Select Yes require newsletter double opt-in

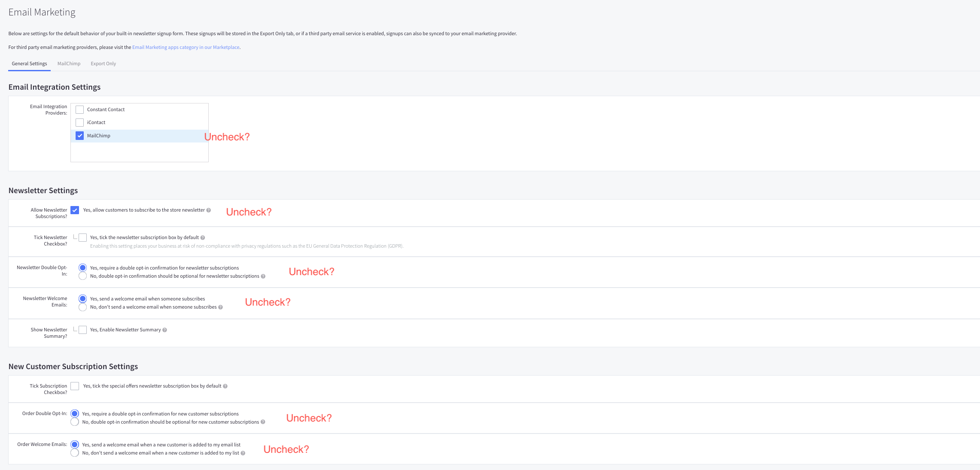(83, 268)
